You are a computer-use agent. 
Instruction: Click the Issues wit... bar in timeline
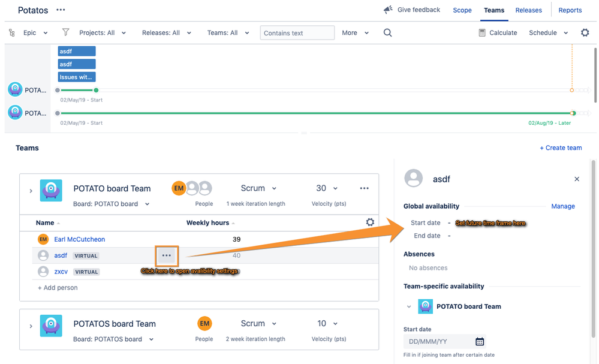click(76, 77)
